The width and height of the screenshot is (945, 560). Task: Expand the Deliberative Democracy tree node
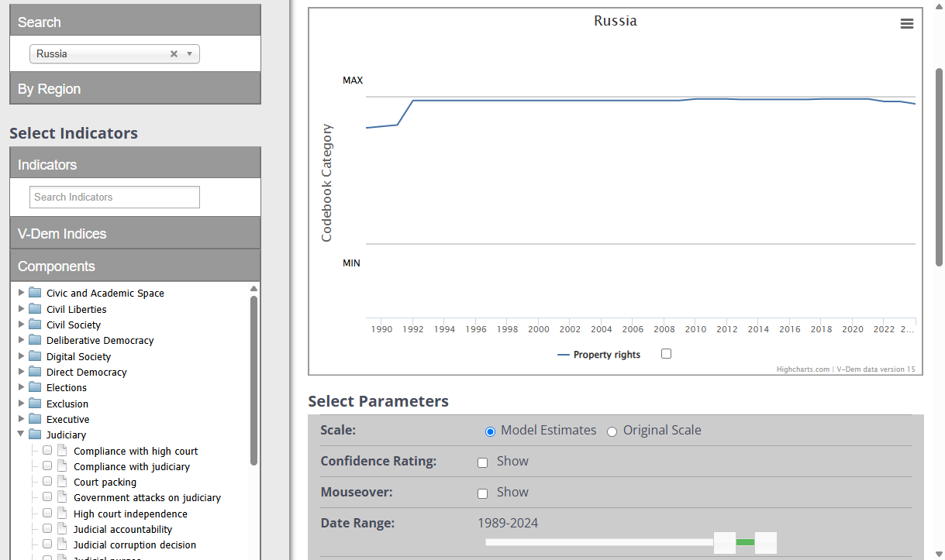point(21,340)
